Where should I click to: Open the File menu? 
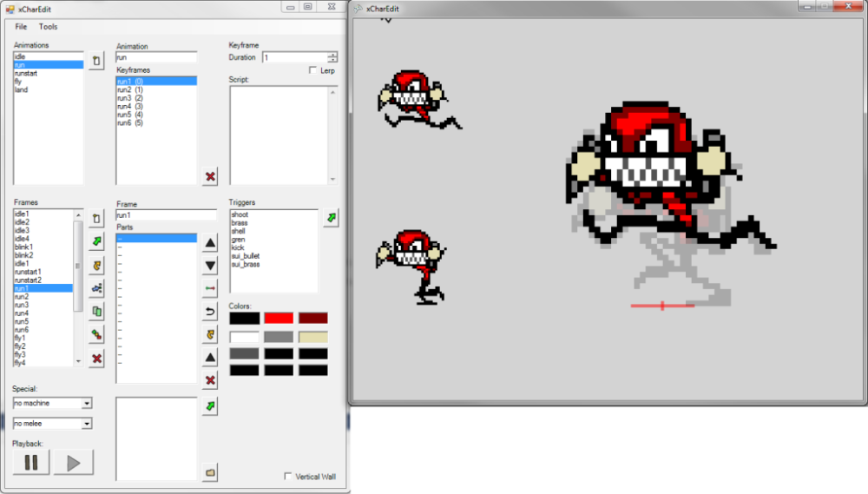click(x=21, y=27)
